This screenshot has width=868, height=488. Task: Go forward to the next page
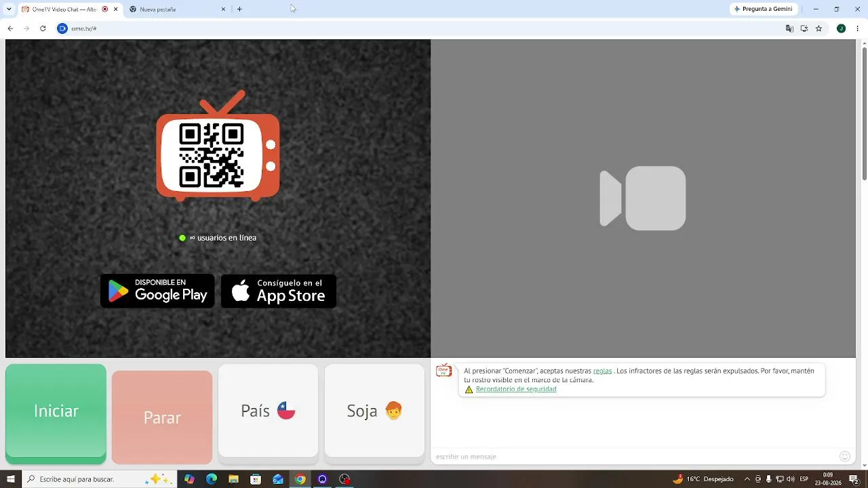26,28
